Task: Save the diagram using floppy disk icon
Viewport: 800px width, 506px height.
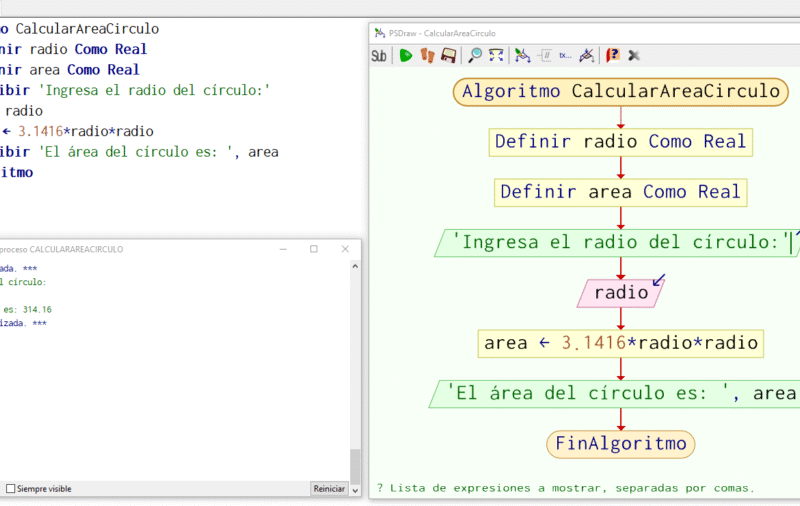Action: coord(449,56)
